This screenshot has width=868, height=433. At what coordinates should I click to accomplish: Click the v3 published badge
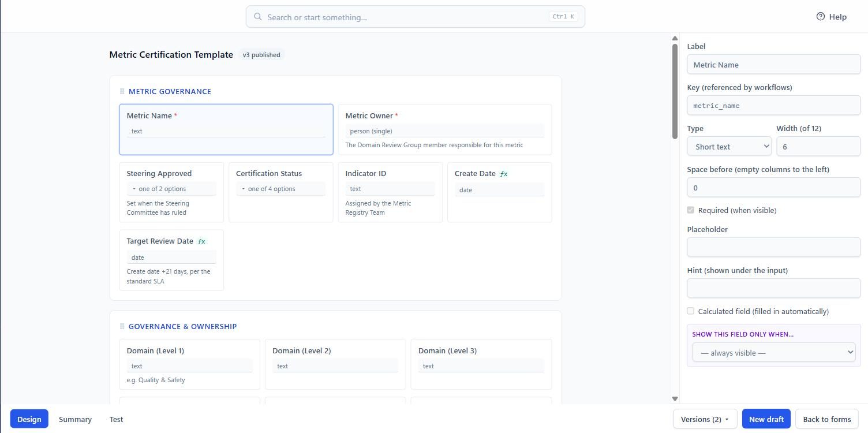(261, 55)
